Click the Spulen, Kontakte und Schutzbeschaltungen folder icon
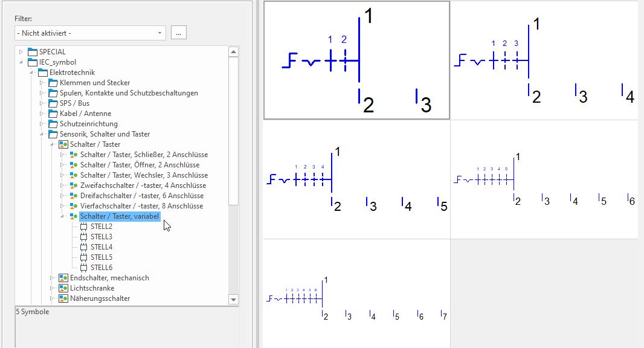The image size is (644, 348). click(53, 93)
